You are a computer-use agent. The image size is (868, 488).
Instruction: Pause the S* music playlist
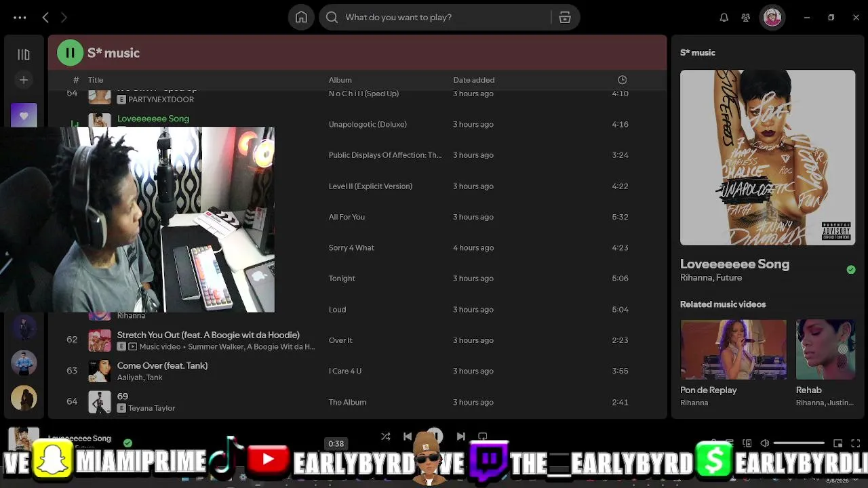point(70,53)
